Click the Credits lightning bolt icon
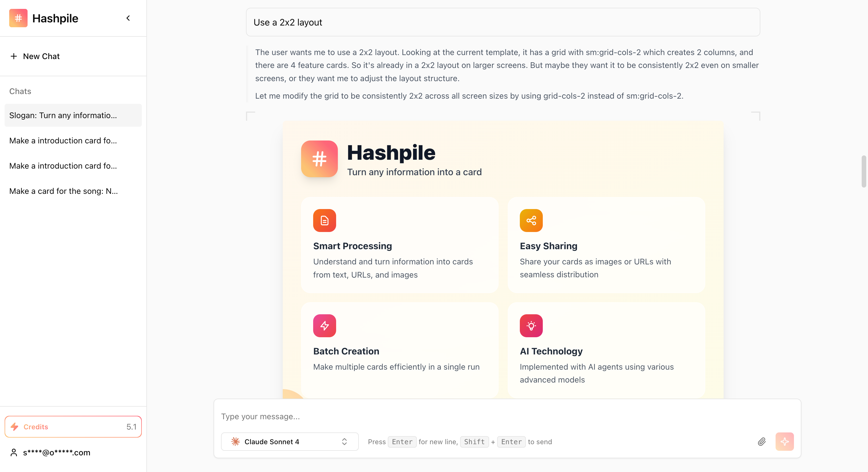 (x=14, y=427)
